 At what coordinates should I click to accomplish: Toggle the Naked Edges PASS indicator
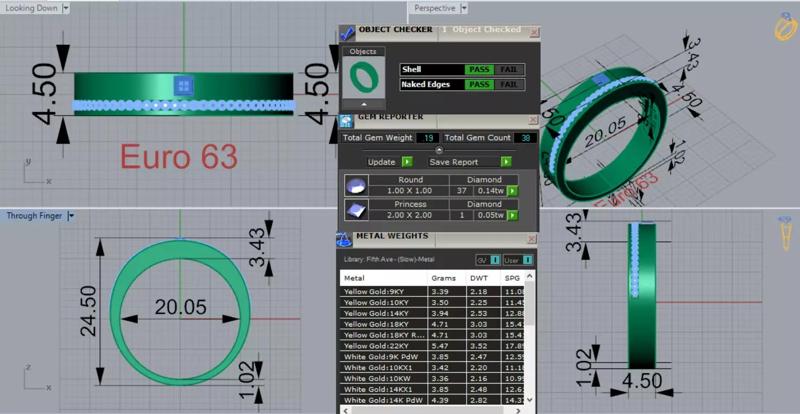coord(479,85)
